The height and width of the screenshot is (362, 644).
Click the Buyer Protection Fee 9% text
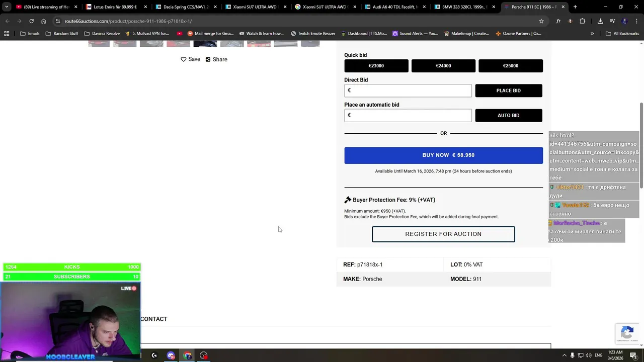tap(394, 200)
